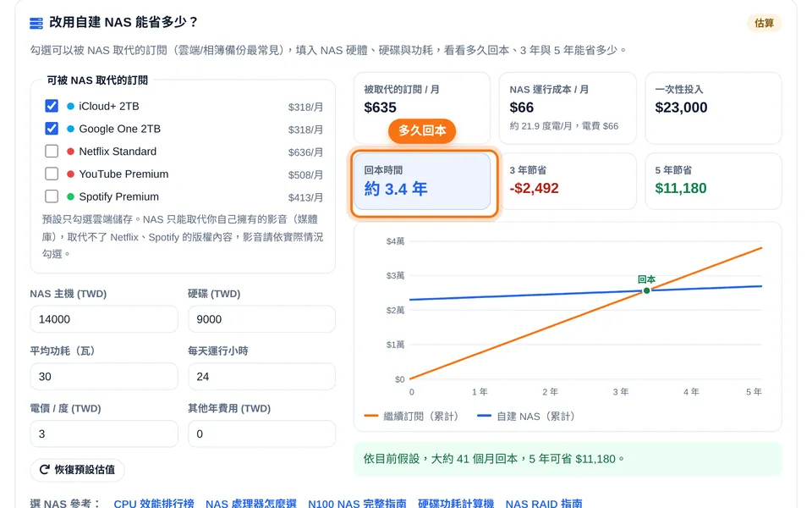The width and height of the screenshot is (812, 508).
Task: Open the CPU 效能排行榜 link
Action: [154, 503]
